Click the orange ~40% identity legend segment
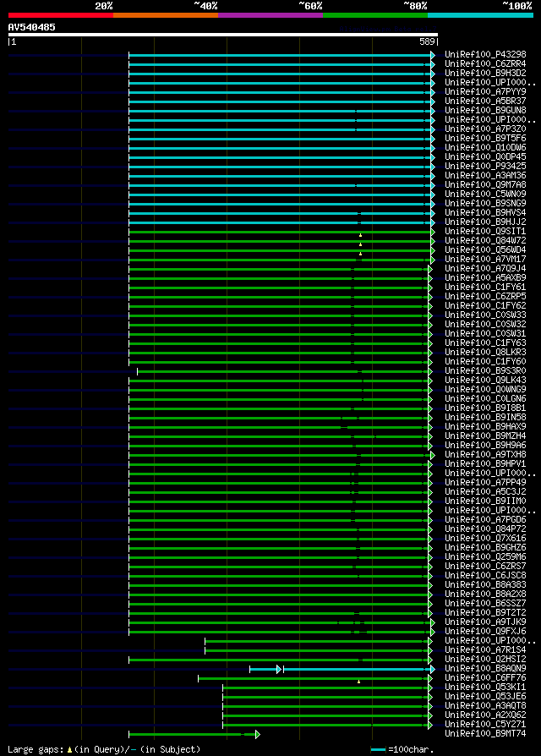Viewport: 541px width, 756px height. point(166,15)
